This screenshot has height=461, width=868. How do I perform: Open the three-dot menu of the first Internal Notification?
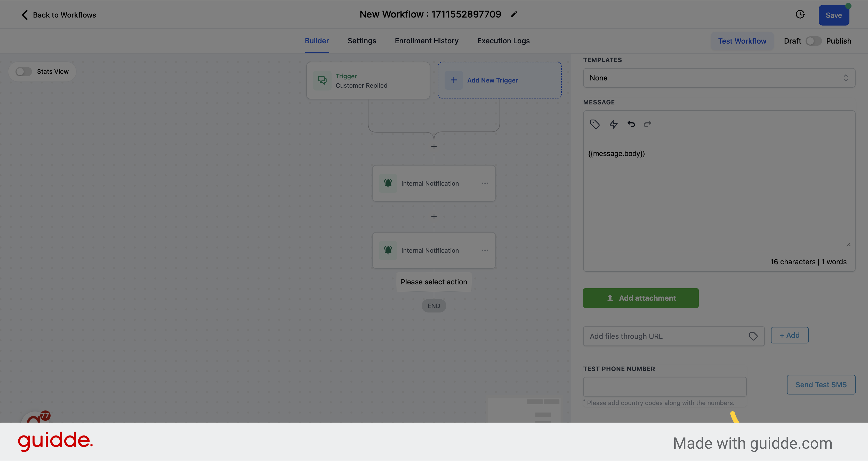coord(485,183)
